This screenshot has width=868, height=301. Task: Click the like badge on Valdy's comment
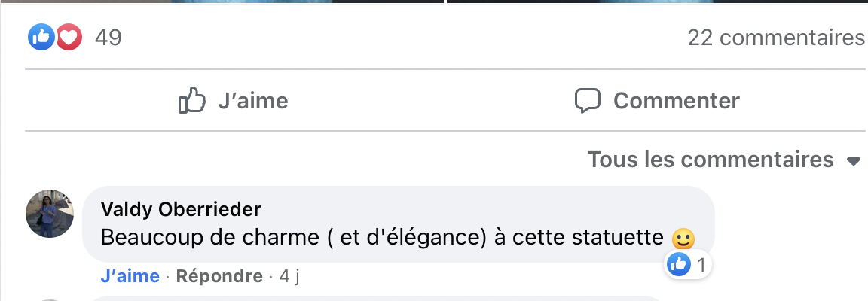point(680,264)
